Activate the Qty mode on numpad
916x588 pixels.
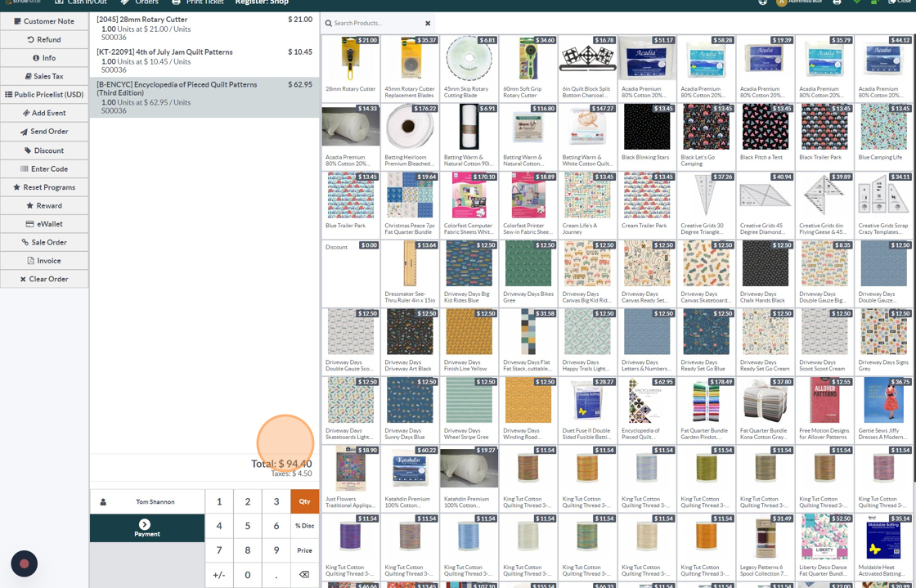click(x=304, y=501)
